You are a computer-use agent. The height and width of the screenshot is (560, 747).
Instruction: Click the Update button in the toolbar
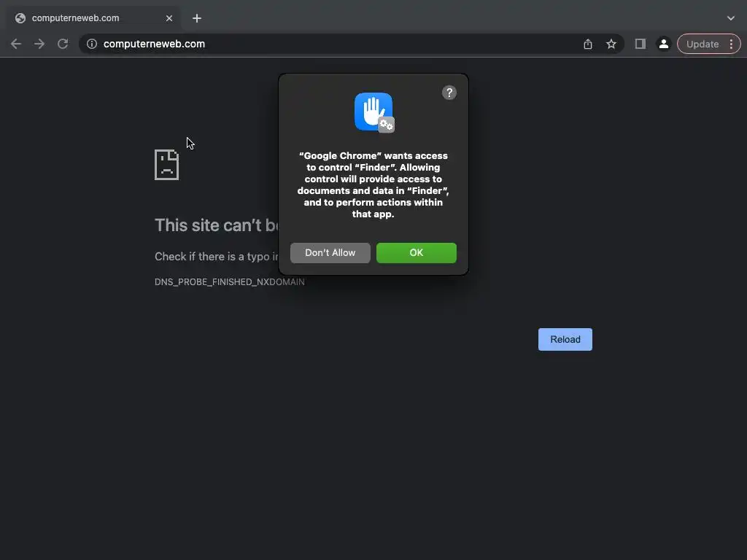point(703,44)
